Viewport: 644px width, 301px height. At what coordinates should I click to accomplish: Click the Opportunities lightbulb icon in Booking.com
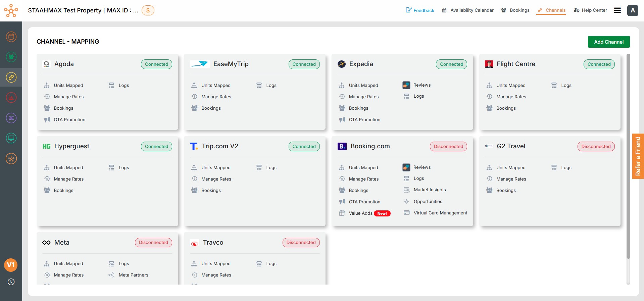pos(406,202)
